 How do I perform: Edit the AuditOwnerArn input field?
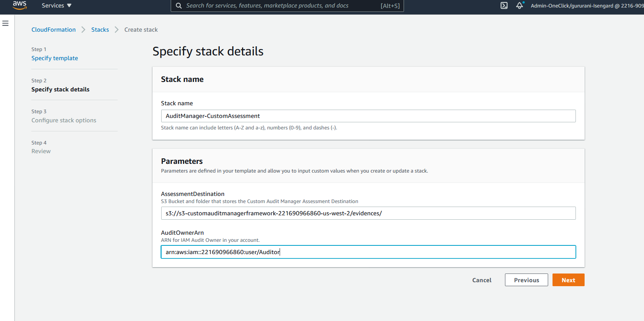point(368,252)
